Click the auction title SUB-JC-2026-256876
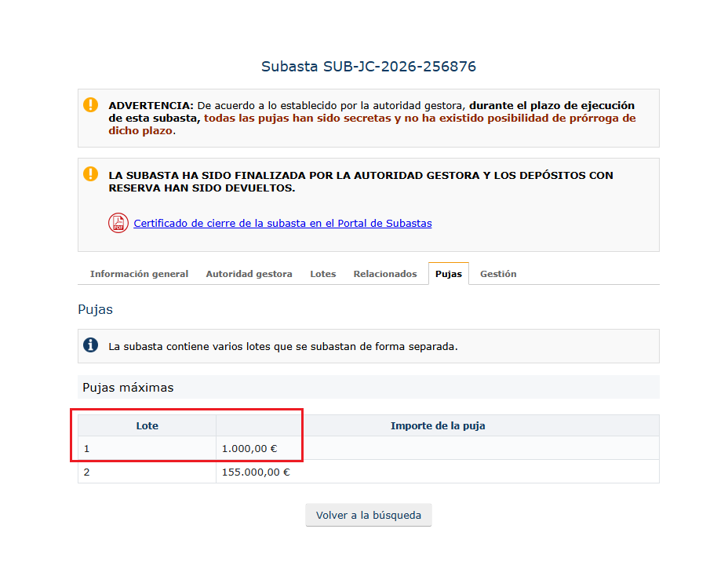This screenshot has height=569, width=728. point(369,67)
